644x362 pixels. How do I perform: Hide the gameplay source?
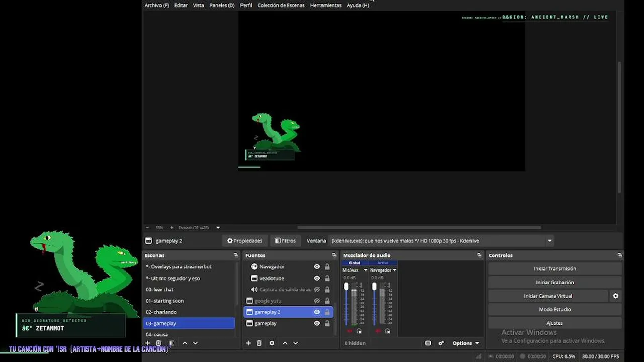tap(317, 323)
